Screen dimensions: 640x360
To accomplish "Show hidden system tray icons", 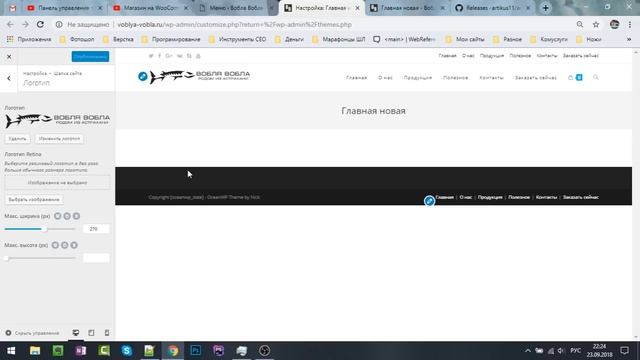I will (528, 351).
